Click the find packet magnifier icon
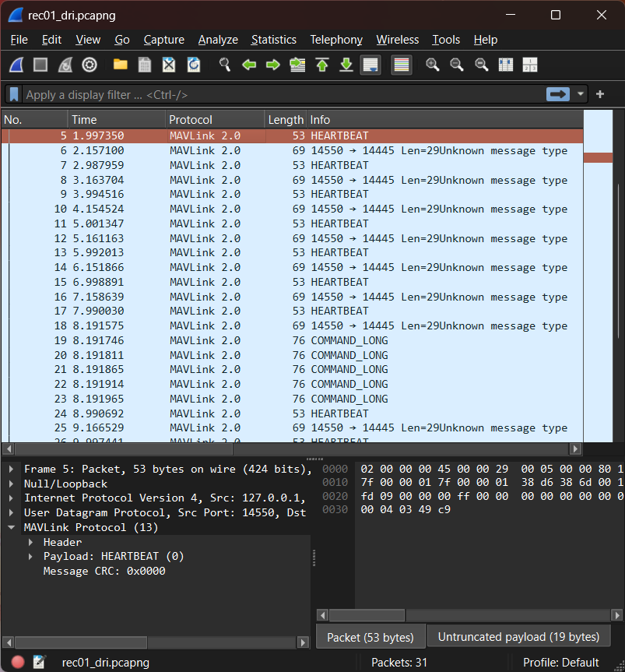625x672 pixels. tap(225, 65)
